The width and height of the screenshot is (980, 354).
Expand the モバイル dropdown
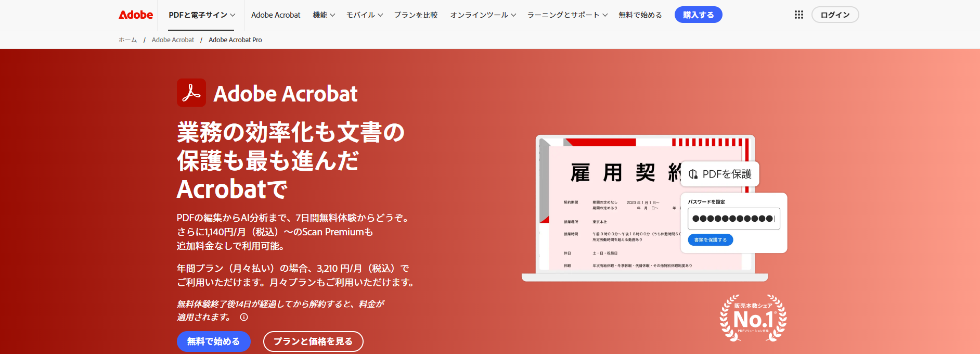[365, 15]
